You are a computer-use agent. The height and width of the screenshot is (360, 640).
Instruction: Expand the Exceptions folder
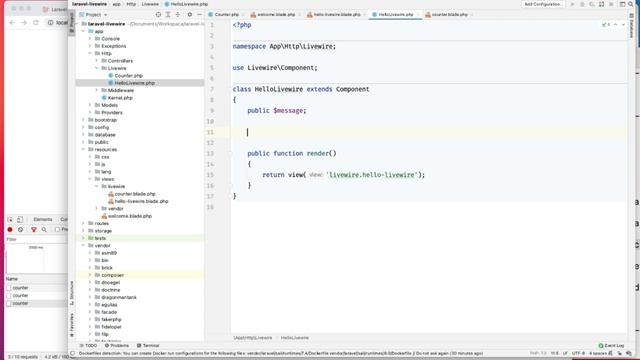pyautogui.click(x=90, y=46)
